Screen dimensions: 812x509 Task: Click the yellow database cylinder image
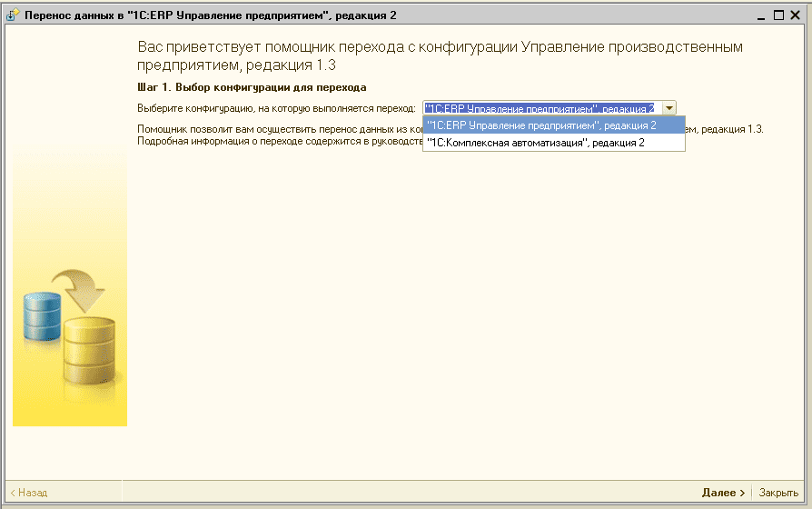click(x=88, y=350)
